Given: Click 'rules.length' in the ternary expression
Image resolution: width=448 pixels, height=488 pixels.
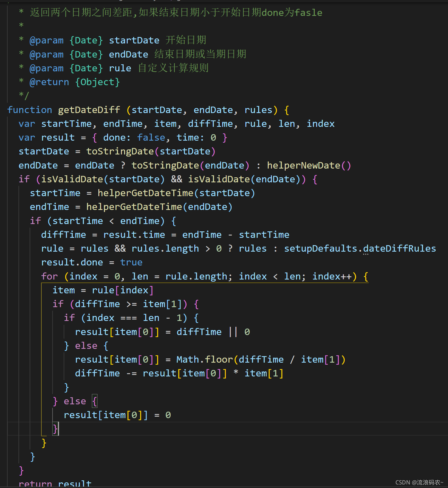Looking at the screenshot, I should (x=165, y=249).
